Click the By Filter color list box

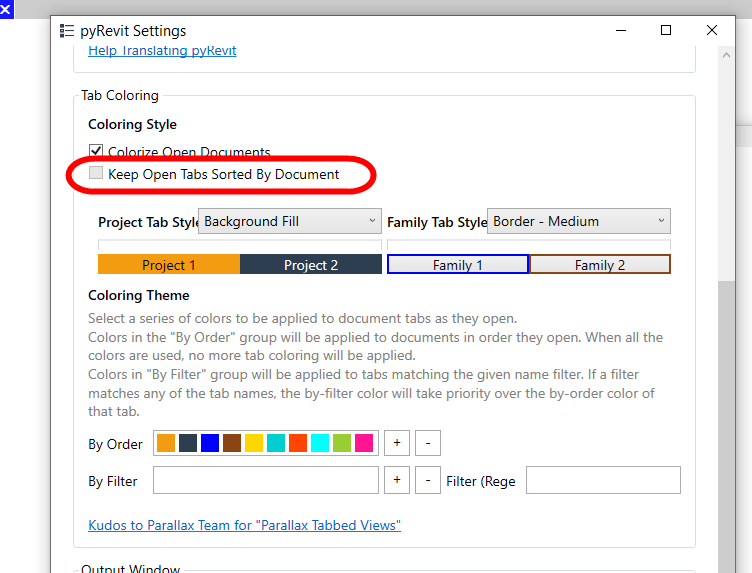[x=266, y=480]
